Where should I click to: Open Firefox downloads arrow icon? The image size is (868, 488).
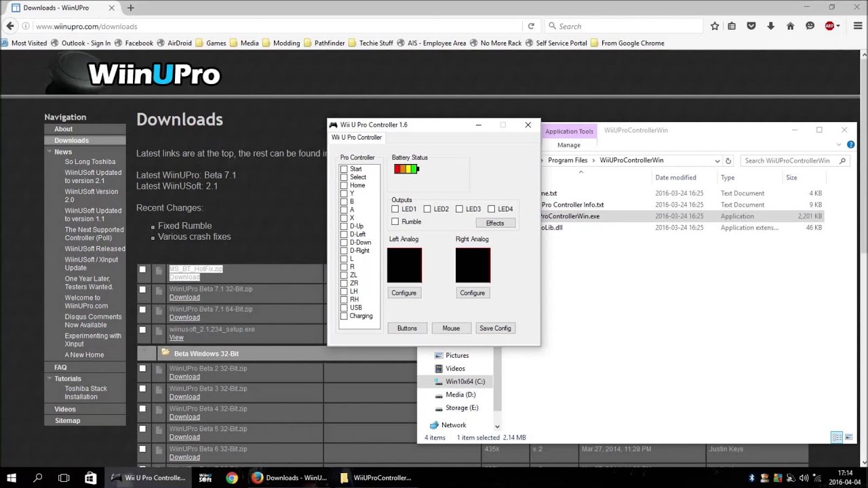point(771,26)
